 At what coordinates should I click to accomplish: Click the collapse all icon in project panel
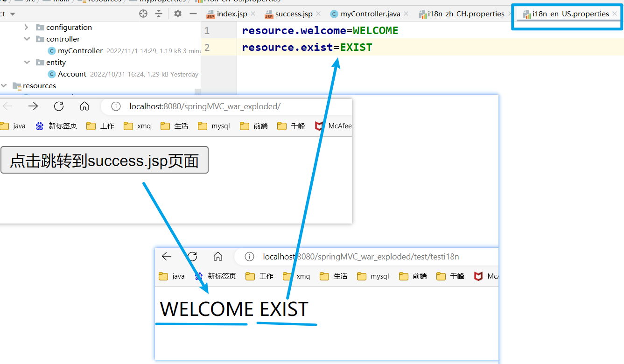(x=159, y=14)
